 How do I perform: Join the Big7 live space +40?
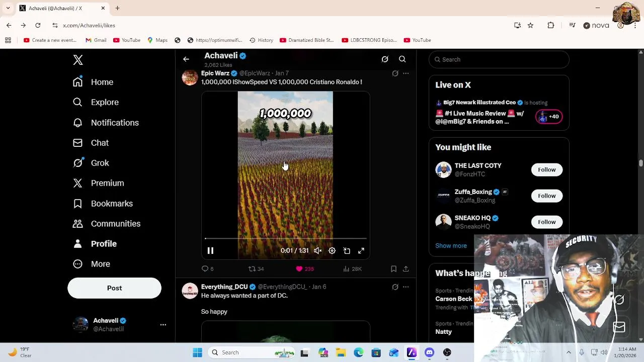tap(549, 117)
